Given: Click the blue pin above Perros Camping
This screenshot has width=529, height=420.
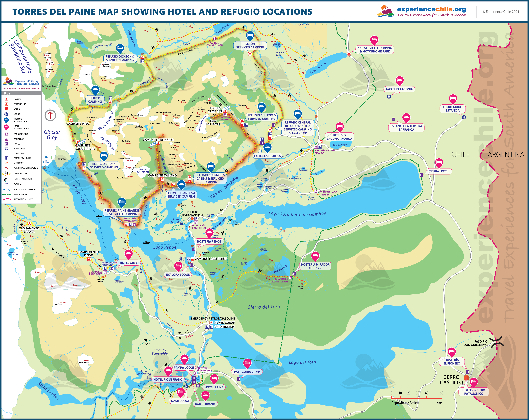Looking at the screenshot, I should click(x=95, y=90).
